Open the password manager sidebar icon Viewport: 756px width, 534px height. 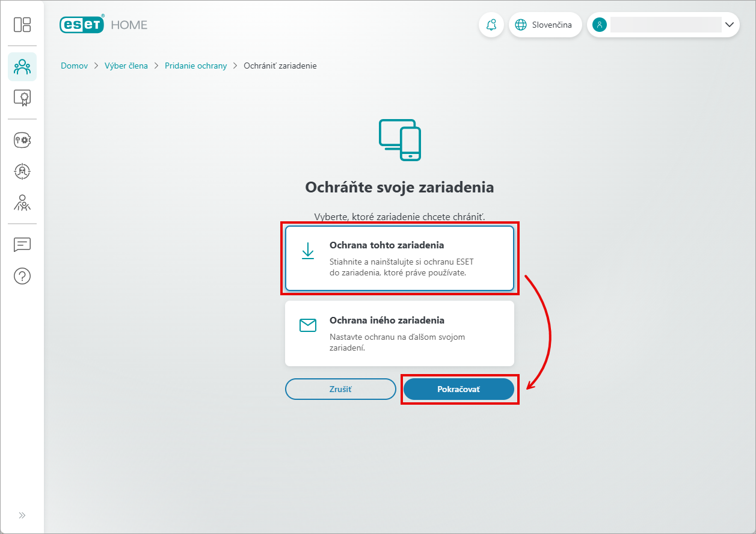22,140
